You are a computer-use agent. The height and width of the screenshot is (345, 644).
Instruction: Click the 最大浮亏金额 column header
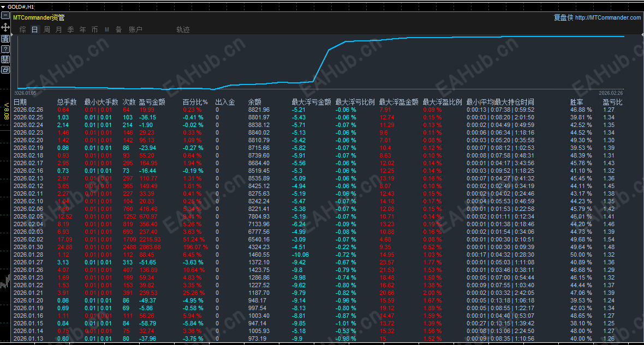(311, 102)
